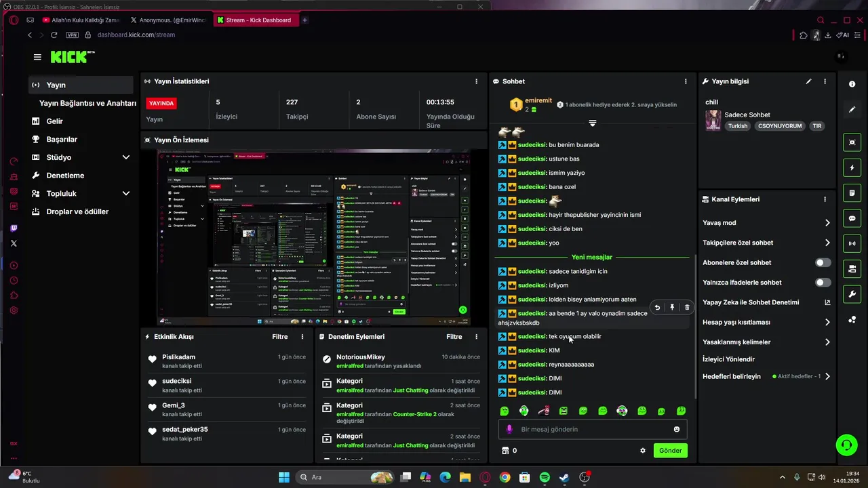
Task: Click İzleyici Yönlendir
Action: (x=728, y=359)
